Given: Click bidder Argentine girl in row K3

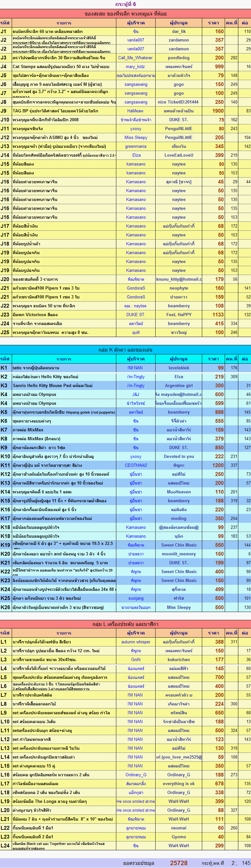Looking at the screenshot, I should pyautogui.click(x=179, y=385).
